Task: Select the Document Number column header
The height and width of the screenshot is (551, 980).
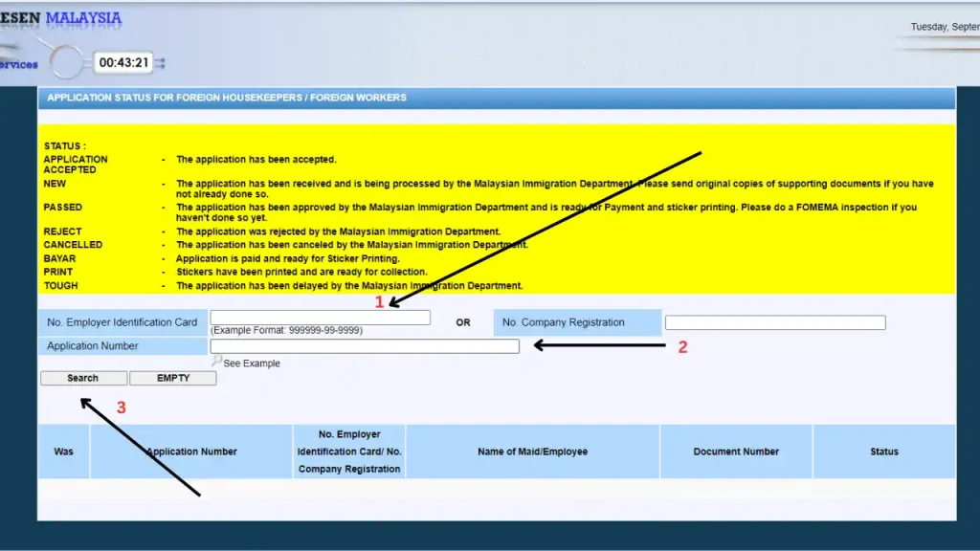Action: [736, 452]
